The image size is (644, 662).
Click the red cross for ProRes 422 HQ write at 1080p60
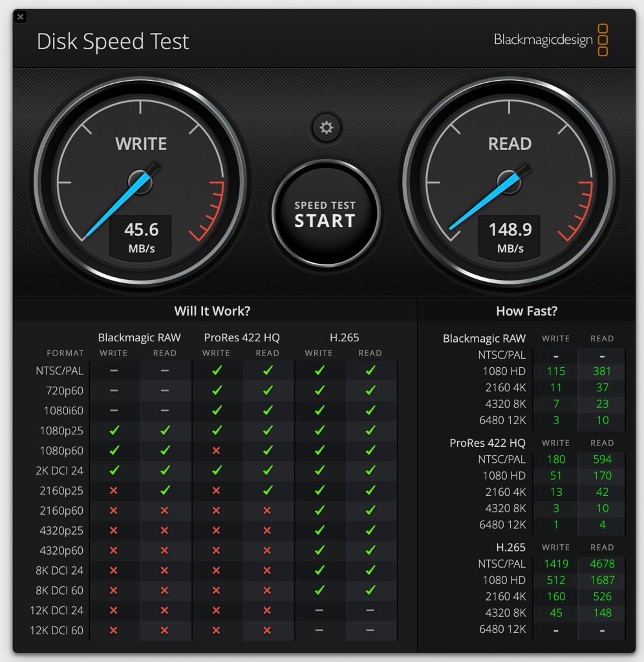click(216, 451)
